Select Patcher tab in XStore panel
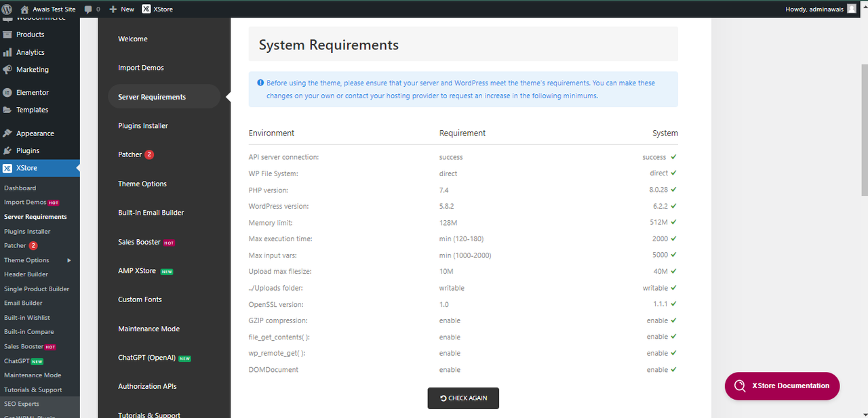 [x=130, y=154]
